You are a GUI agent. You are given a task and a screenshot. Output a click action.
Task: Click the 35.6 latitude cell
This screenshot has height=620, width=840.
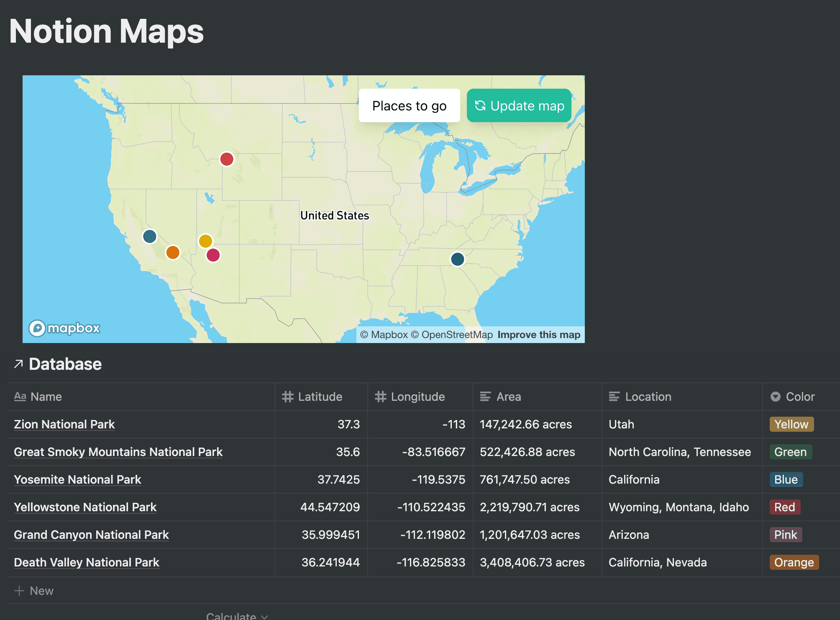click(321, 452)
